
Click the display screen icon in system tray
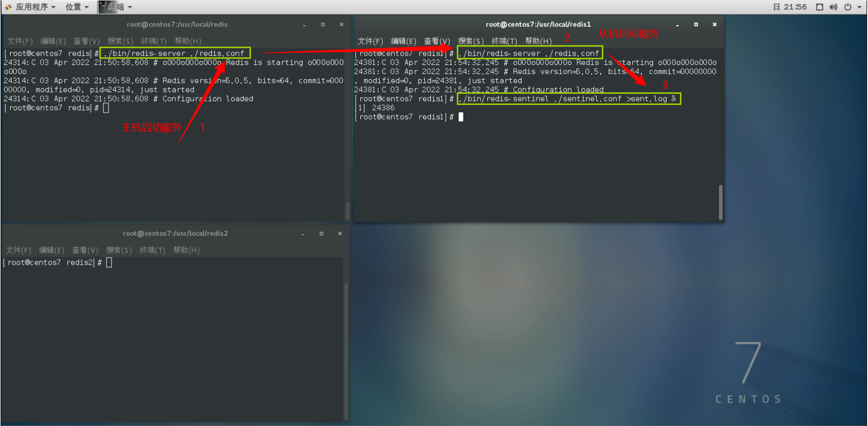coord(819,7)
